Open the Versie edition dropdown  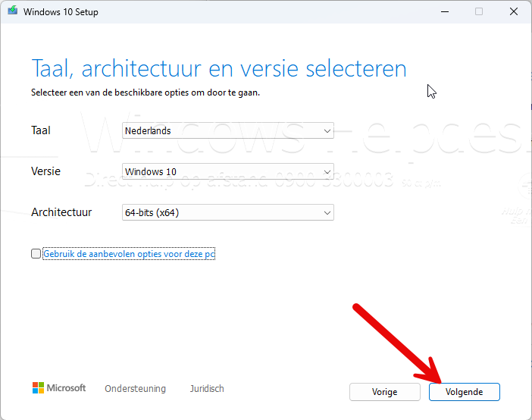(x=228, y=171)
